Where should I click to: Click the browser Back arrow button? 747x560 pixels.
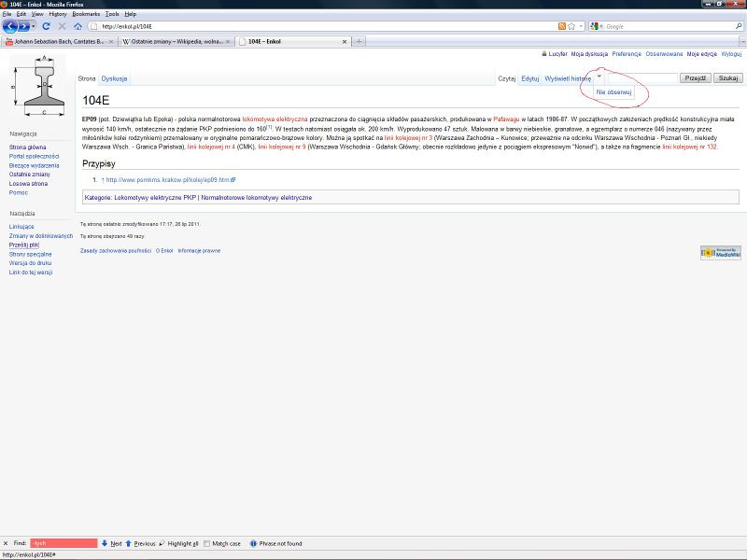tap(10, 26)
